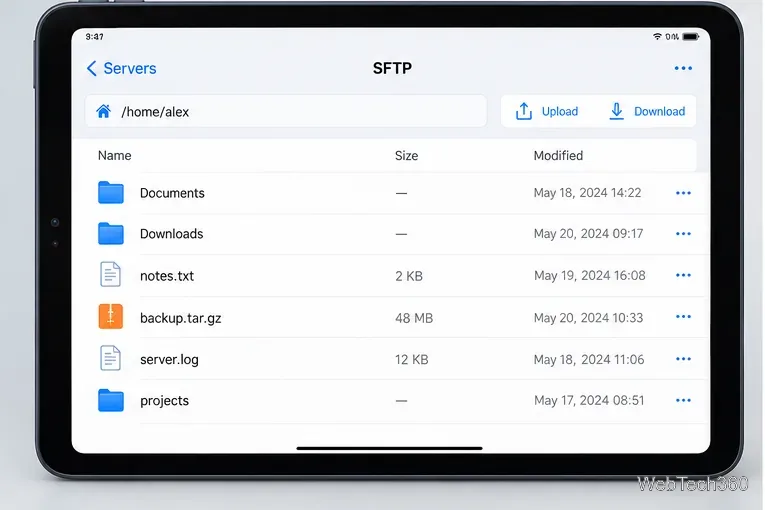Go back to Servers list

pyautogui.click(x=121, y=68)
